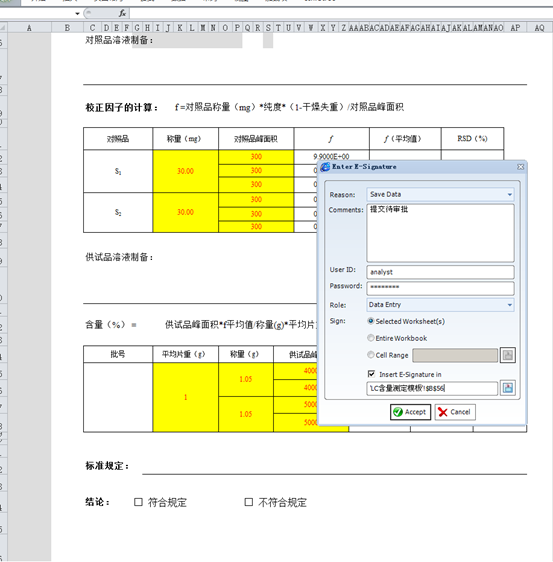Click the Accept button
Screen dimensions: 553x562
(x=410, y=412)
